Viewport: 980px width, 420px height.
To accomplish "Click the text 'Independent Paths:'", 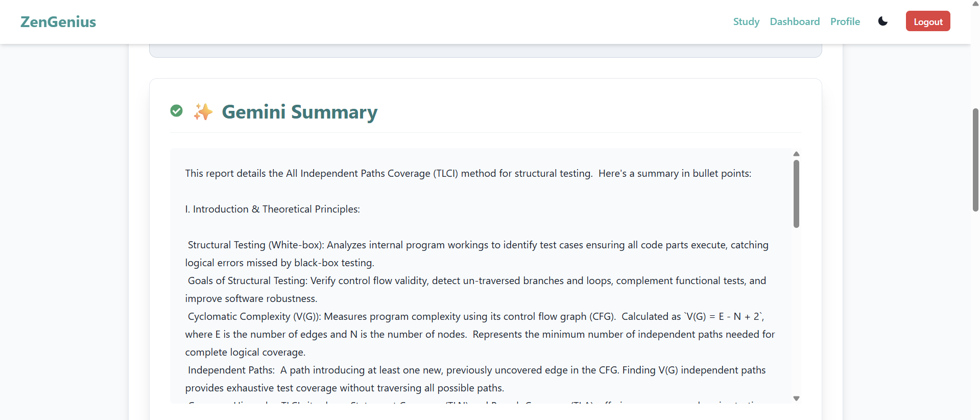I will [x=231, y=370].
